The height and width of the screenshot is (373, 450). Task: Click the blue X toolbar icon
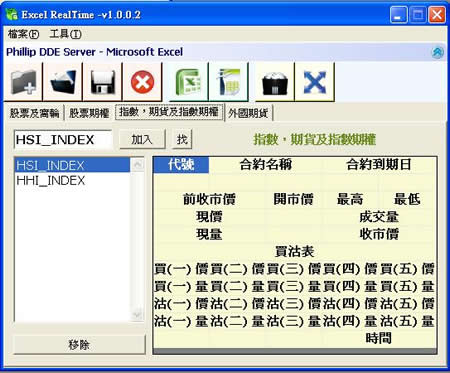click(x=315, y=82)
